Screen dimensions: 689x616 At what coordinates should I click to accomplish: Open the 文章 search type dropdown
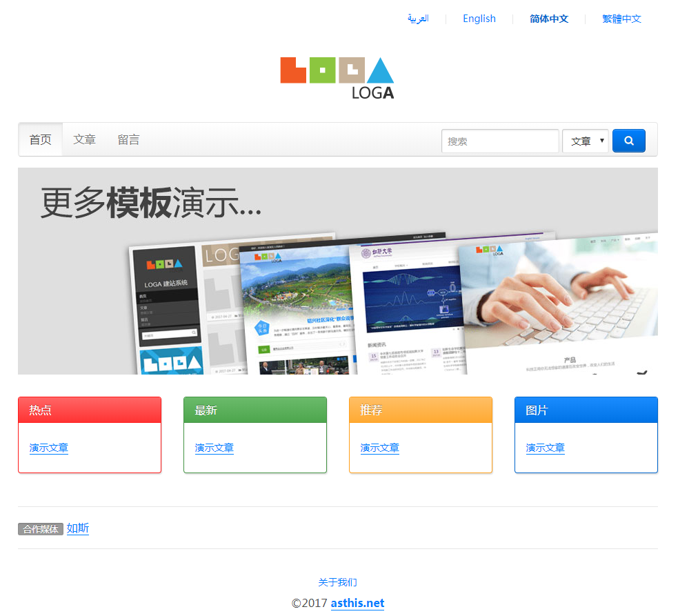585,140
